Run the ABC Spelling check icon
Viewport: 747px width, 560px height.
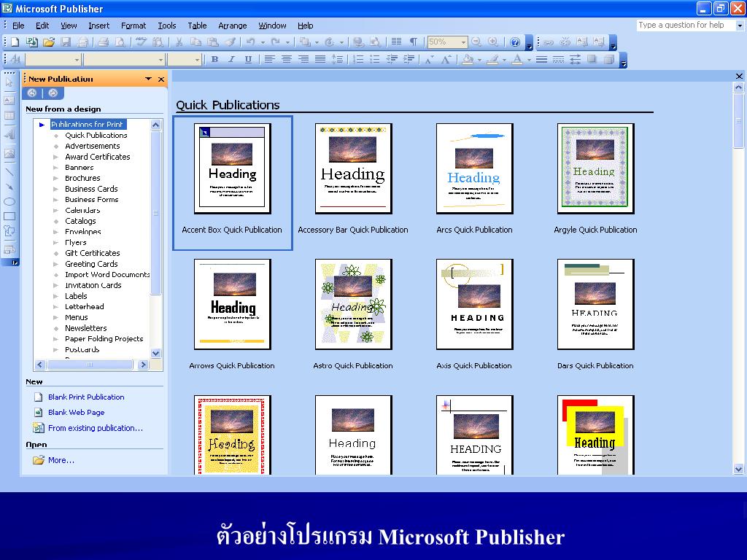(141, 42)
